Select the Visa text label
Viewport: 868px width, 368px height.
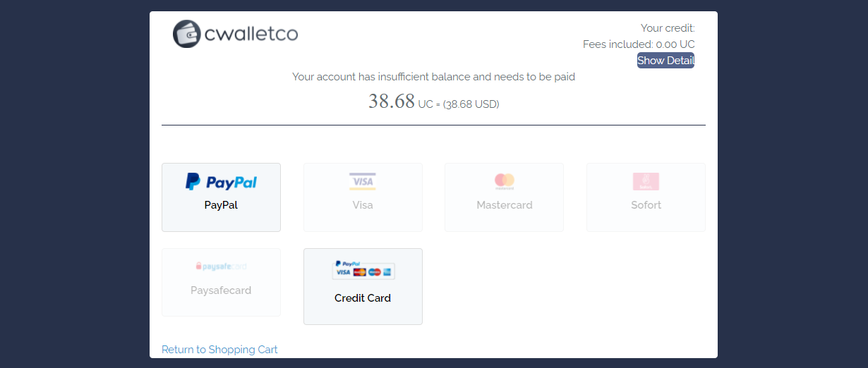[363, 205]
